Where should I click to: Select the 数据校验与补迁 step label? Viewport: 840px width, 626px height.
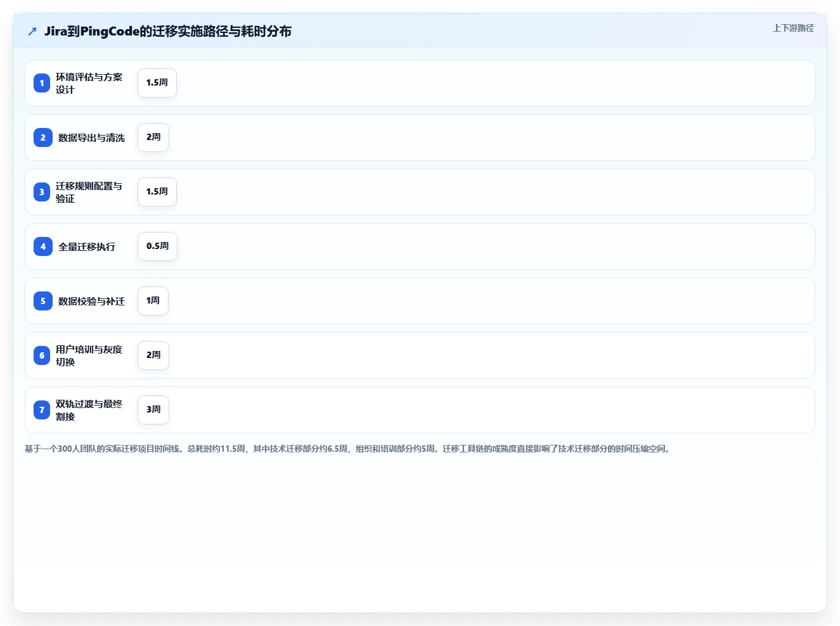[x=91, y=301]
